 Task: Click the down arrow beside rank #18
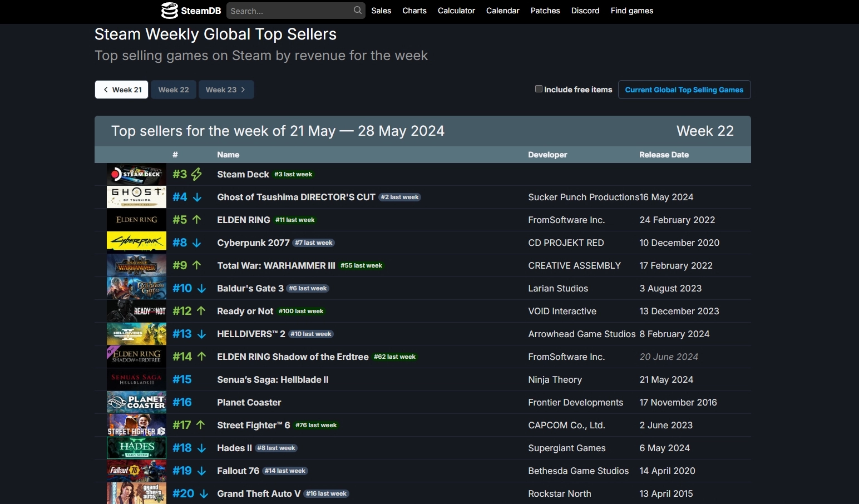click(201, 448)
